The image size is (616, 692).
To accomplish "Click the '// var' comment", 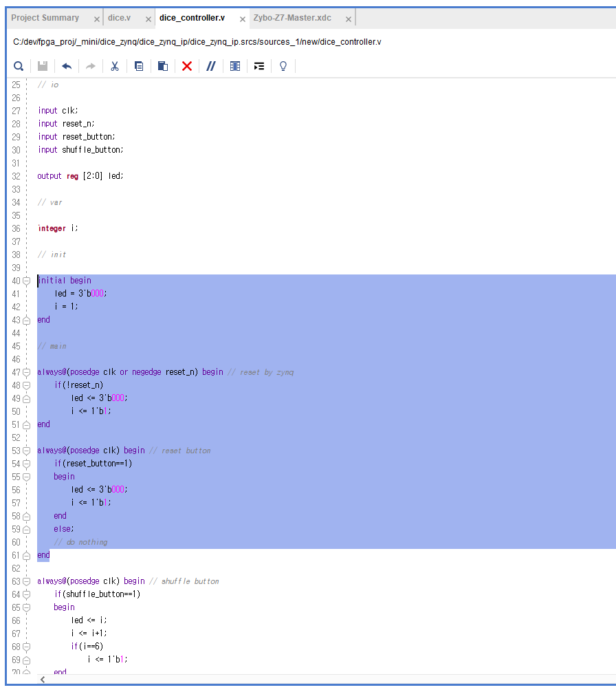I will pos(49,202).
